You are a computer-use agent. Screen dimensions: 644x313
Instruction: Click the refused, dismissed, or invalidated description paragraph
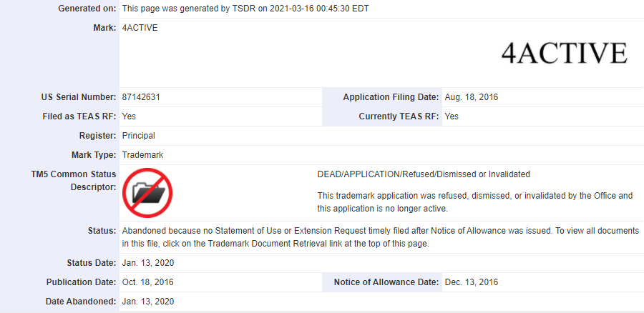point(474,202)
